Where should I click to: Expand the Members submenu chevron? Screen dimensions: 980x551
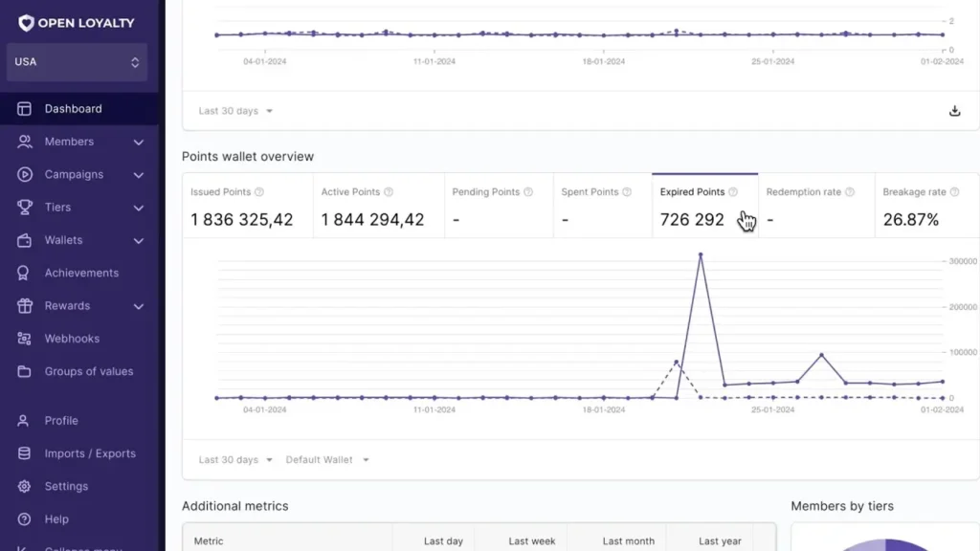click(139, 143)
